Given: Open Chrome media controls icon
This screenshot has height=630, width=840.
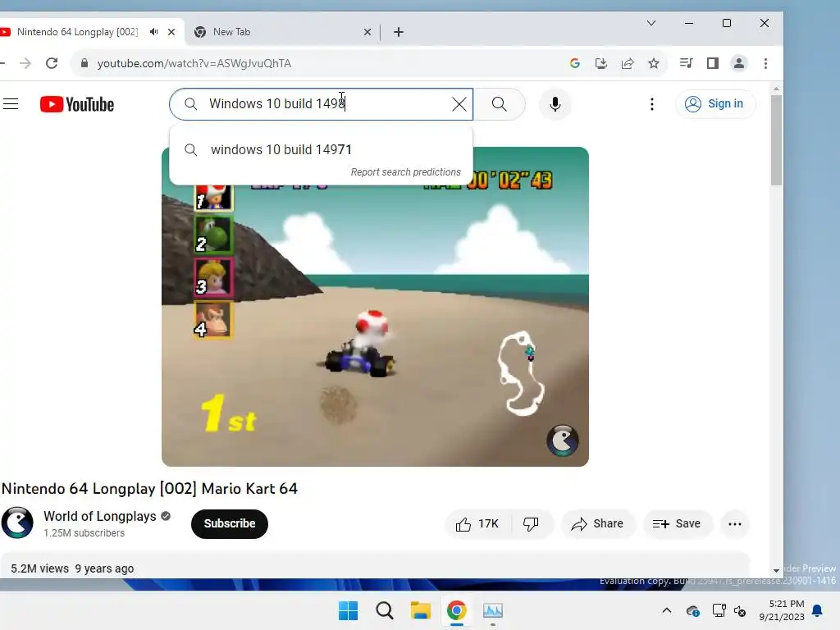Looking at the screenshot, I should pyautogui.click(x=686, y=63).
